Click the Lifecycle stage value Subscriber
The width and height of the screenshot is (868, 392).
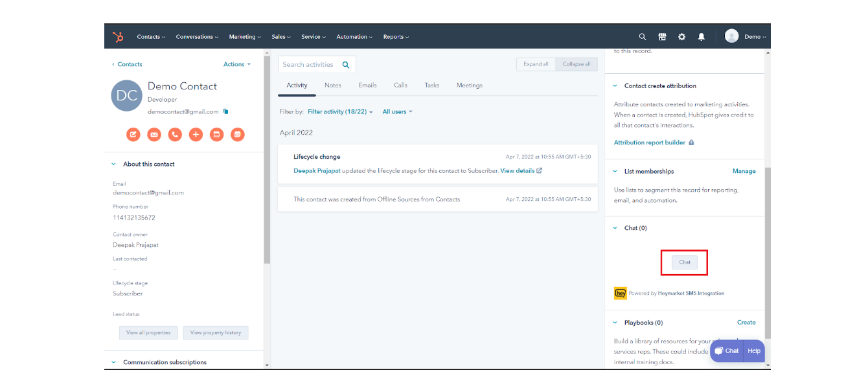coord(128,294)
